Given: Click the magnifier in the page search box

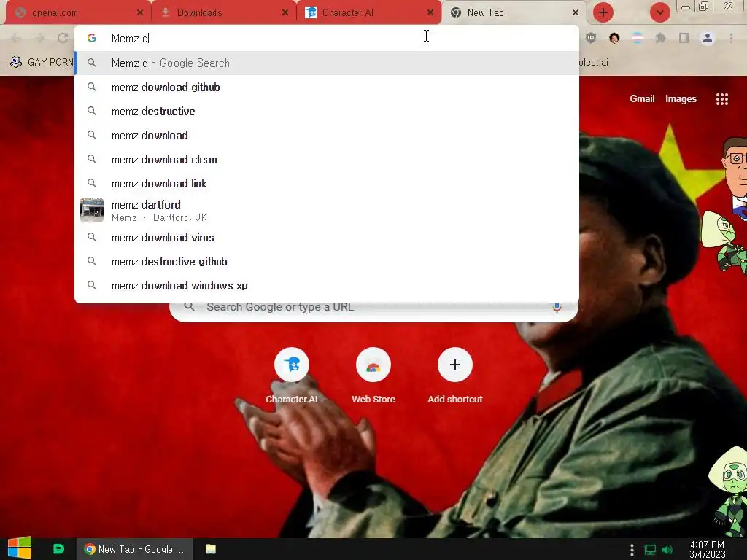Looking at the screenshot, I should [190, 307].
